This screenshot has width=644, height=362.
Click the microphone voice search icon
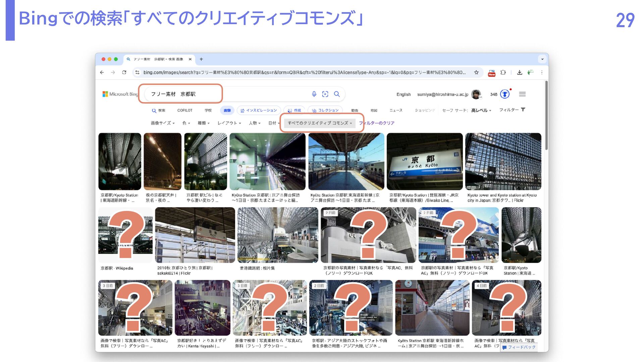(314, 94)
